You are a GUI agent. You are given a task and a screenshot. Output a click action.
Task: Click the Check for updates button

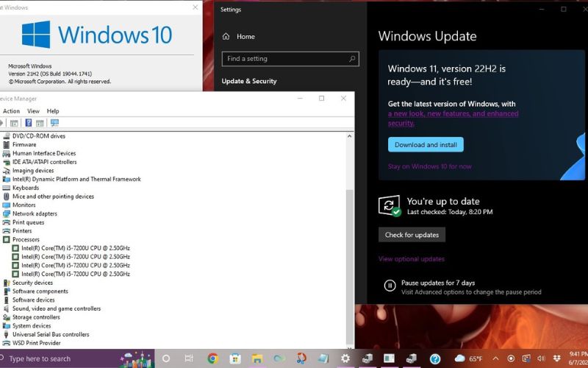pos(412,235)
